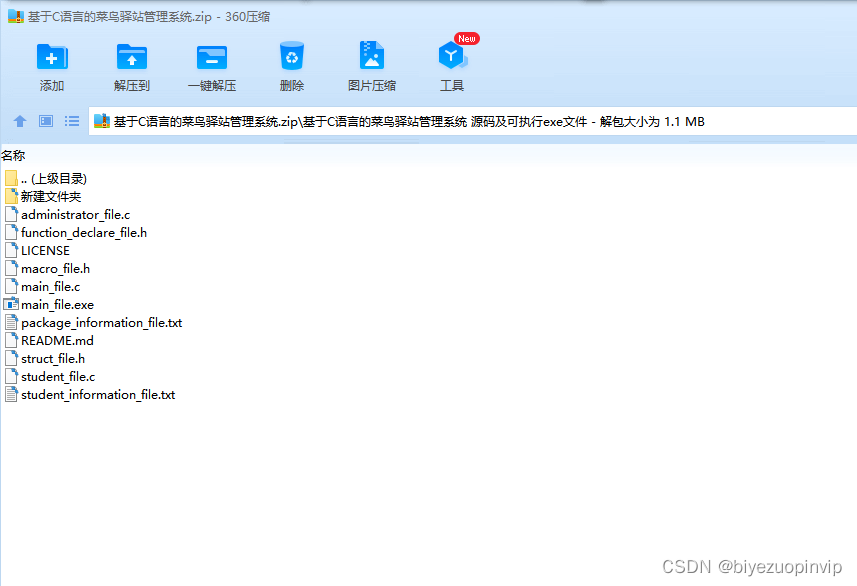Click the file icon of administrator_file.c
Screen dimensions: 857x586
tap(11, 214)
